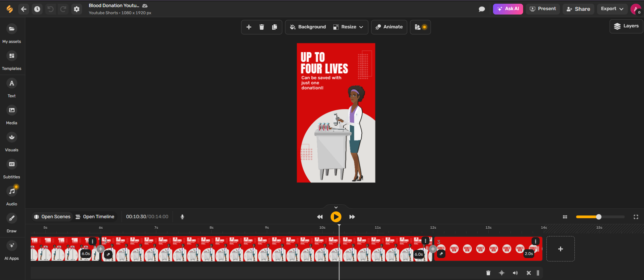
Task: Click the scissors split icon
Action: point(529,273)
